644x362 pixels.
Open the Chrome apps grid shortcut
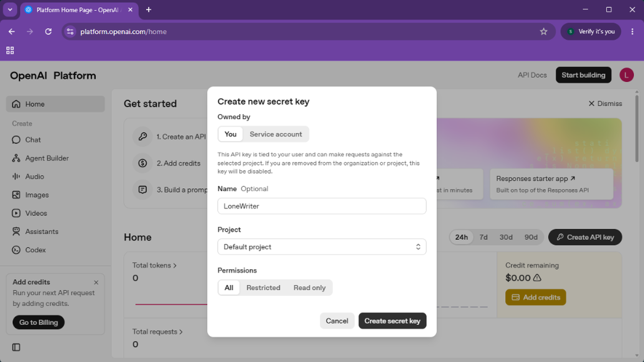pyautogui.click(x=10, y=50)
